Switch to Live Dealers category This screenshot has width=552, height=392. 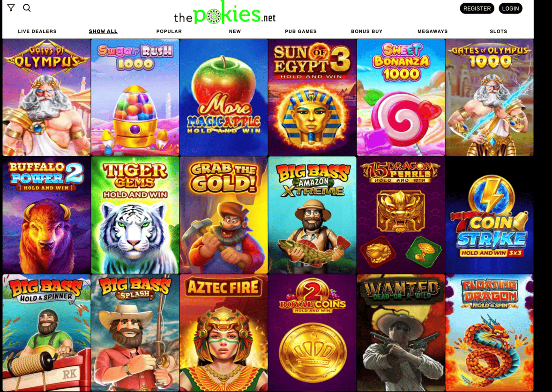coord(37,31)
